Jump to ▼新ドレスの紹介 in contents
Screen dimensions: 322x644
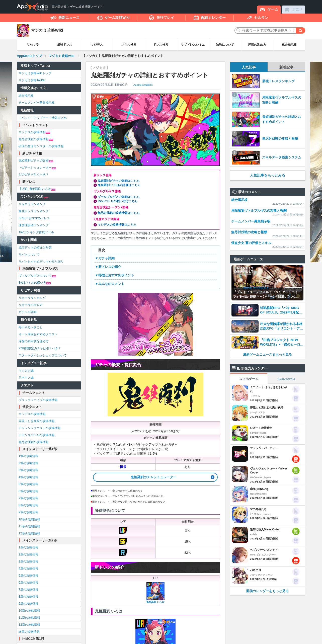pyautogui.click(x=108, y=267)
